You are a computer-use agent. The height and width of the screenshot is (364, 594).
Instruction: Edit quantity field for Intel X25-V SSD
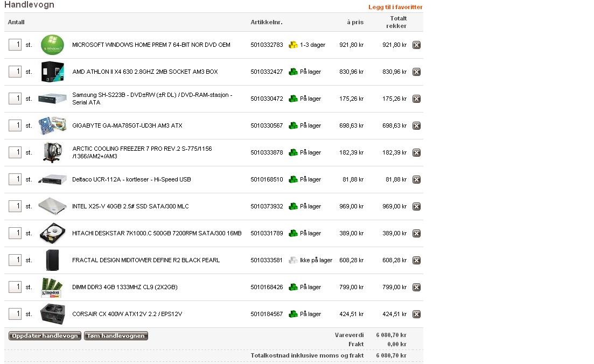(x=15, y=206)
